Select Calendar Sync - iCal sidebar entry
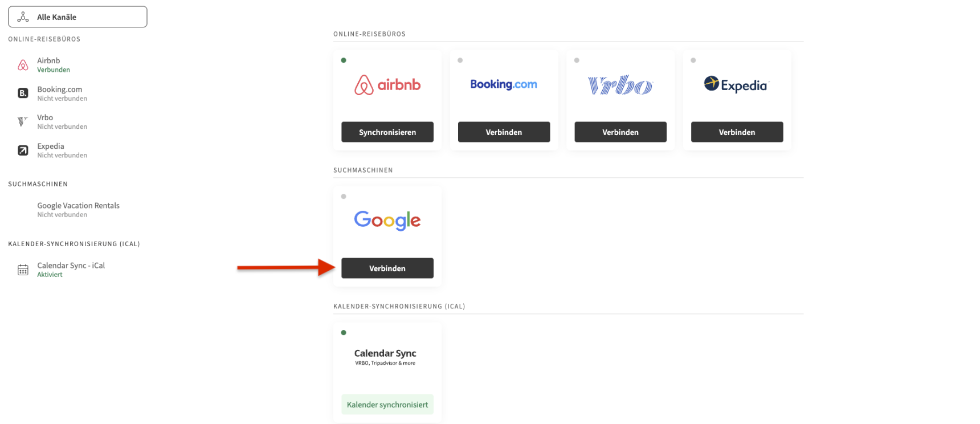This screenshot has width=980, height=424. [71, 269]
